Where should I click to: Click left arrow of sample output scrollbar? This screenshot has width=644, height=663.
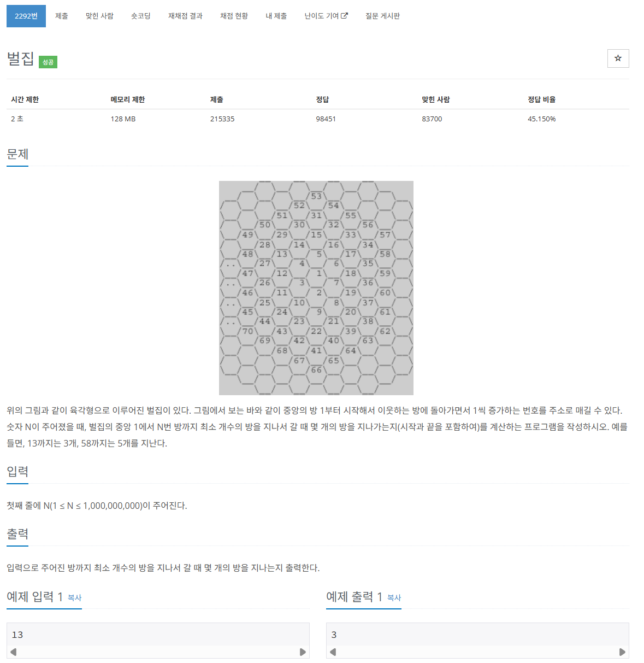pyautogui.click(x=333, y=652)
